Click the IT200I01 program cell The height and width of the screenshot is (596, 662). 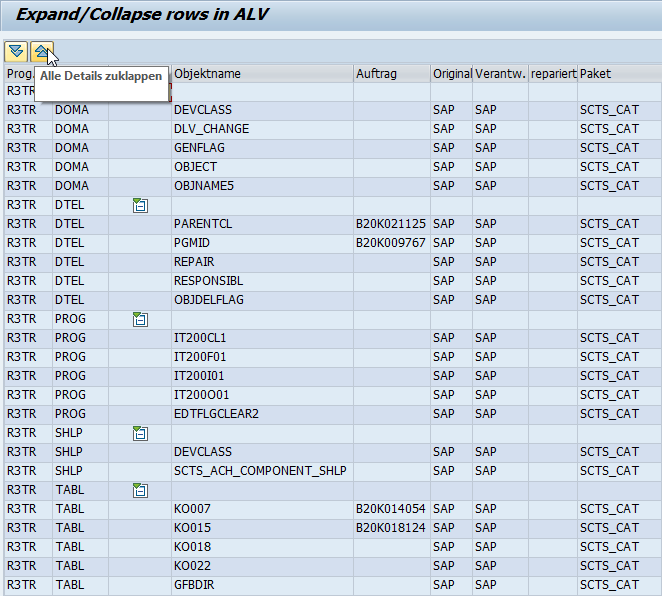click(x=262, y=376)
